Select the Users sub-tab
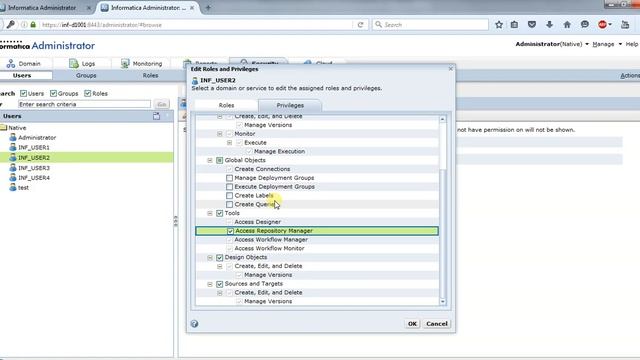 pos(22,76)
